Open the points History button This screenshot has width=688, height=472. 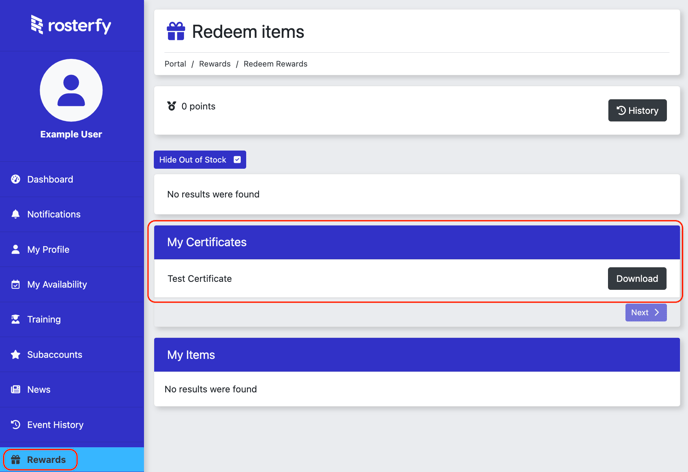pyautogui.click(x=637, y=111)
